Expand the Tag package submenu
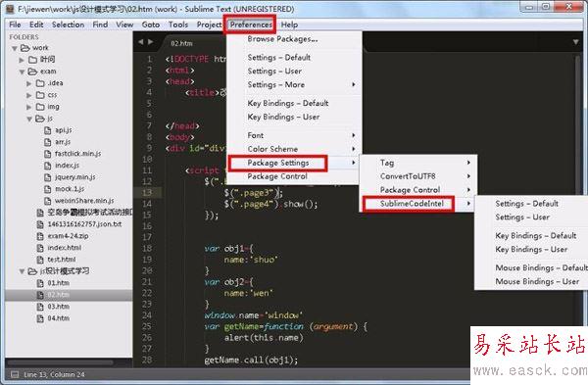588x385 pixels. click(x=418, y=163)
